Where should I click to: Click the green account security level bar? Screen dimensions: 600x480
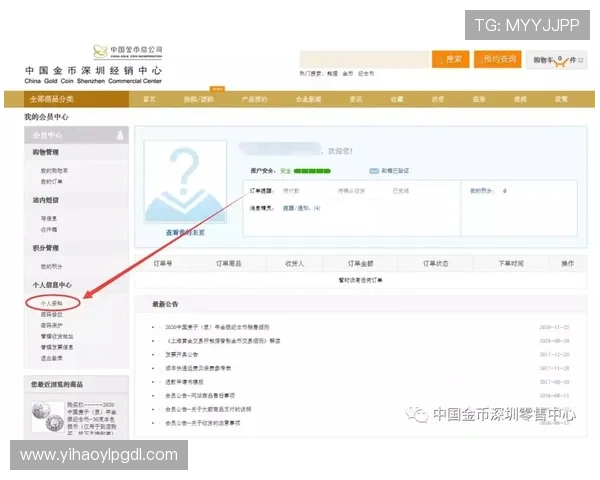(x=312, y=171)
